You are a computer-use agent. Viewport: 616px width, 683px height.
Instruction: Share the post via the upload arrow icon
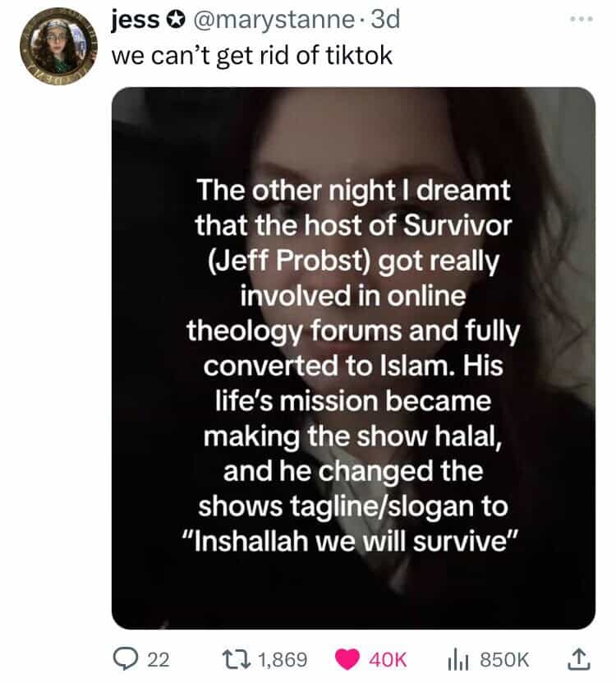[x=580, y=659]
